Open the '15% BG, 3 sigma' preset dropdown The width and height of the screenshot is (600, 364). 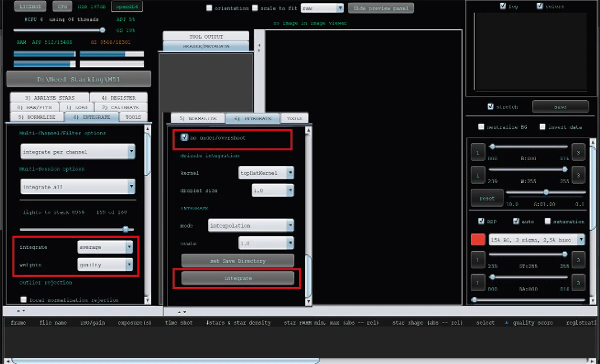coord(537,240)
